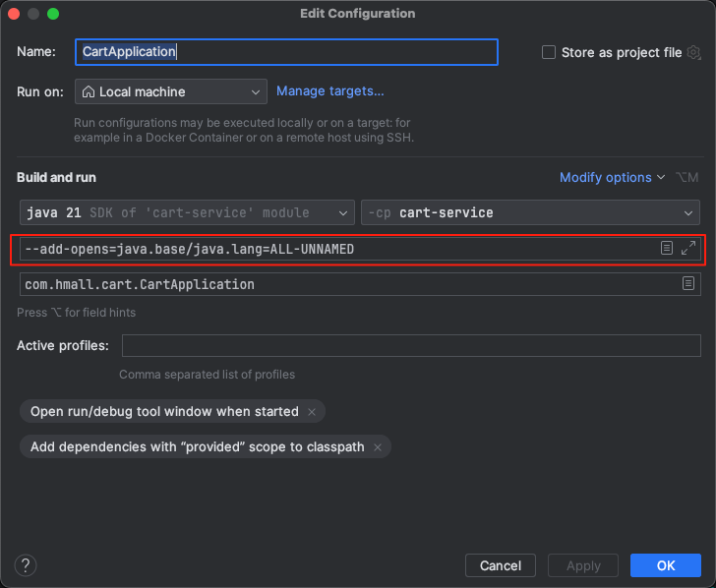Click the browse icon in main class field
The height and width of the screenshot is (588, 716).
click(688, 284)
